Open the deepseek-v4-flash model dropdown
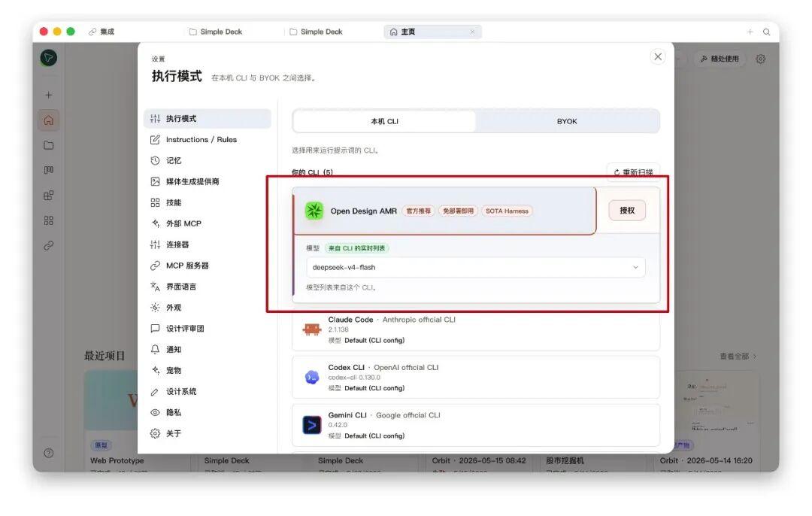The height and width of the screenshot is (516, 812). coord(475,267)
